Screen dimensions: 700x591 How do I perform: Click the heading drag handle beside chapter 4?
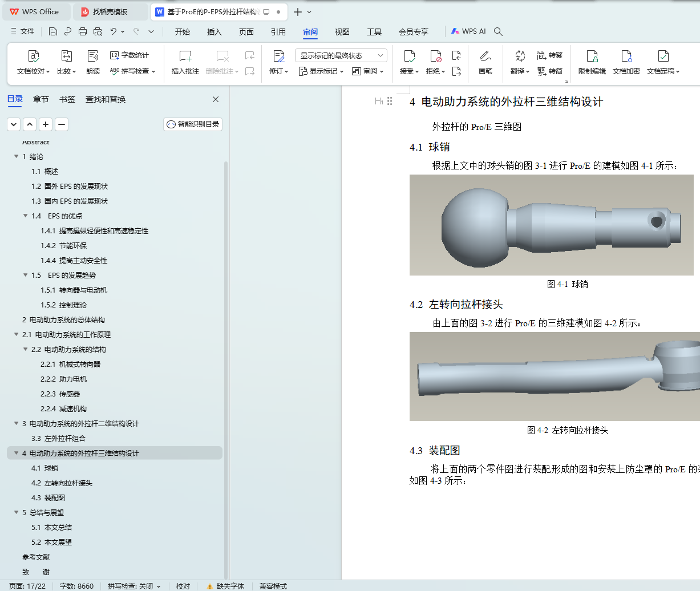point(390,101)
